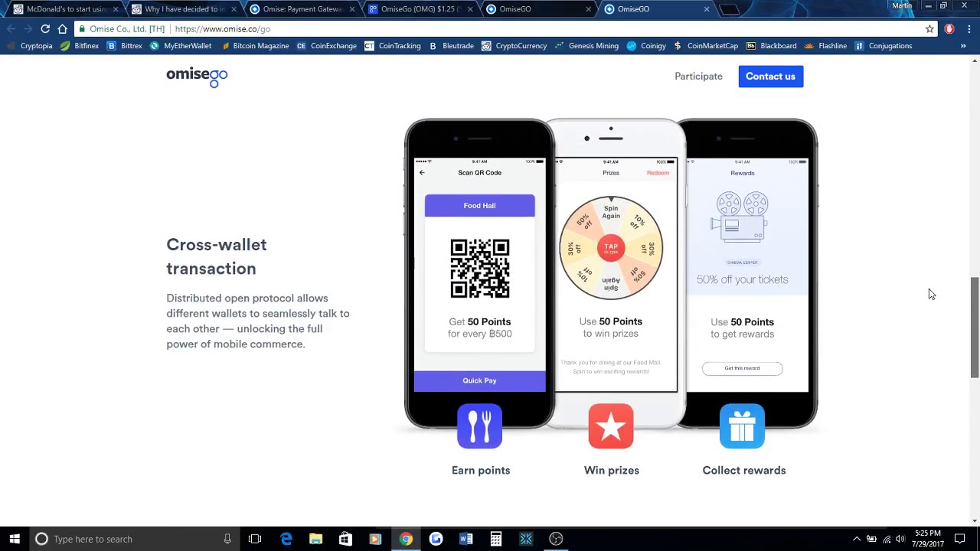Open the Bitcoin Magazine bookmark
The width and height of the screenshot is (980, 551).
pos(254,46)
